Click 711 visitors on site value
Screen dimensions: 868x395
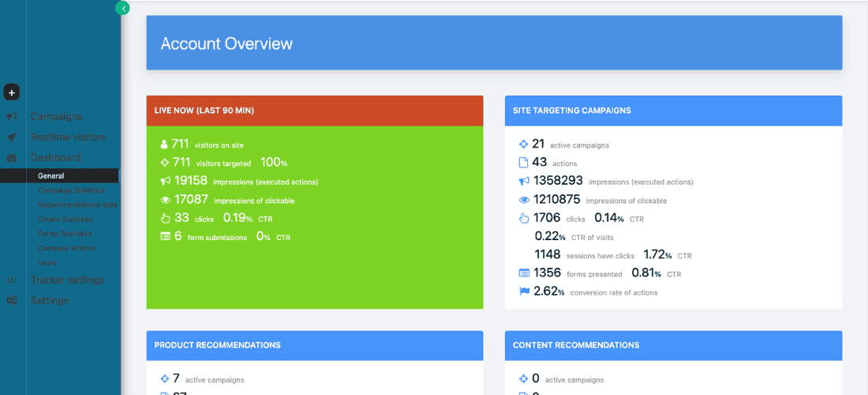pos(181,144)
